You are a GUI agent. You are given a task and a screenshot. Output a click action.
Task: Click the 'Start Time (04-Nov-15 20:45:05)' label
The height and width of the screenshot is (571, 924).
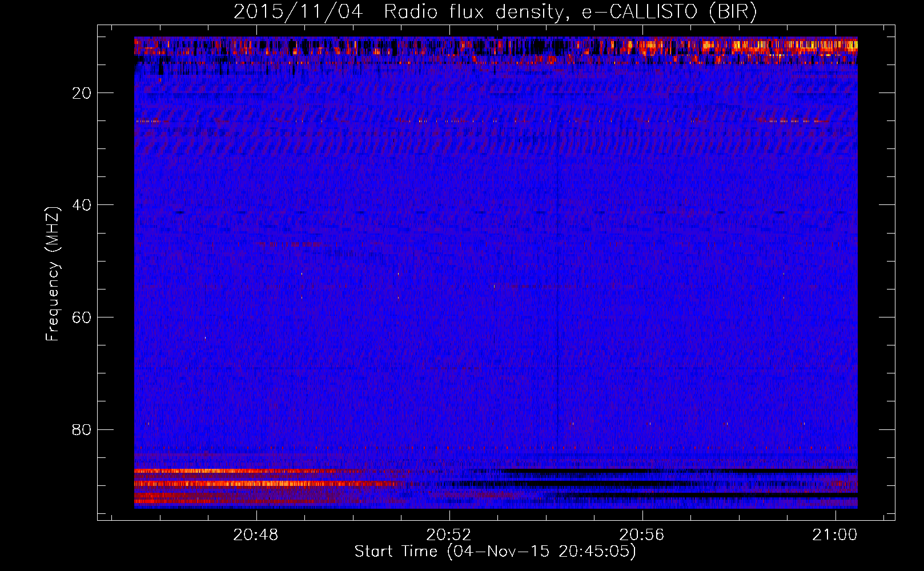tap(495, 552)
